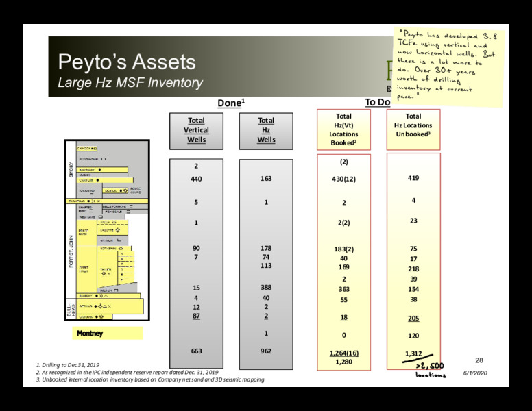Click the "419" unbooked locations value
Screen dimensions: 532x411
pos(413,178)
